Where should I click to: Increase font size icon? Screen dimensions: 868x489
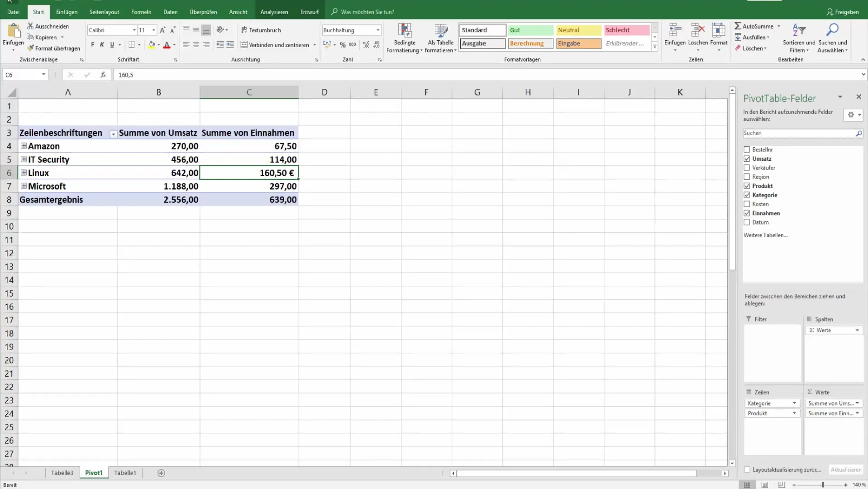click(162, 30)
